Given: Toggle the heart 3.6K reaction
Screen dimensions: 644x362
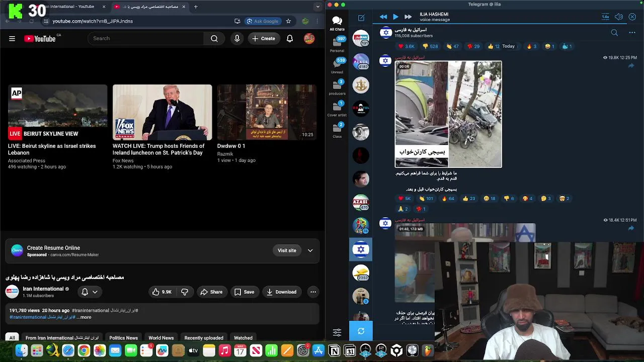Looking at the screenshot, I should click(407, 46).
